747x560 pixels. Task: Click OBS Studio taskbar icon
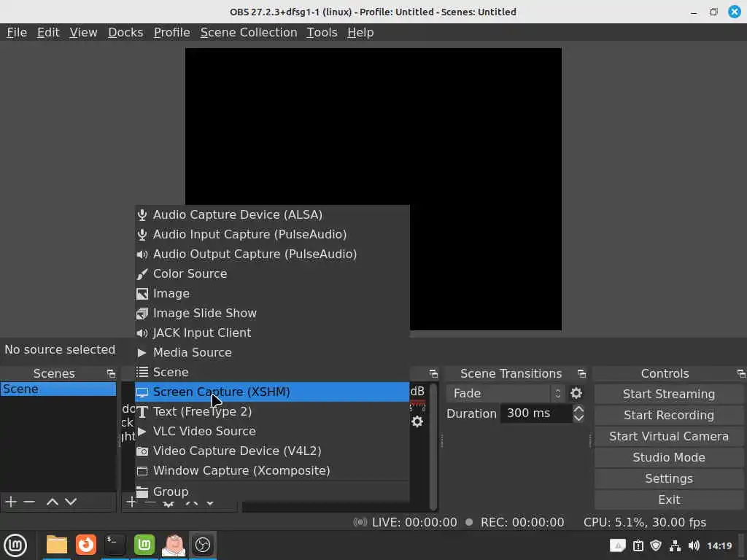[x=203, y=545]
